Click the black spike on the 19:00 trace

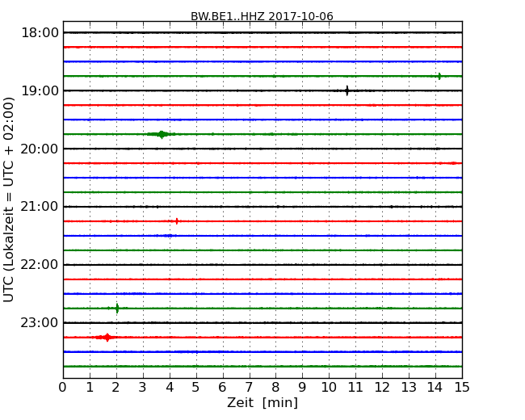coord(346,90)
